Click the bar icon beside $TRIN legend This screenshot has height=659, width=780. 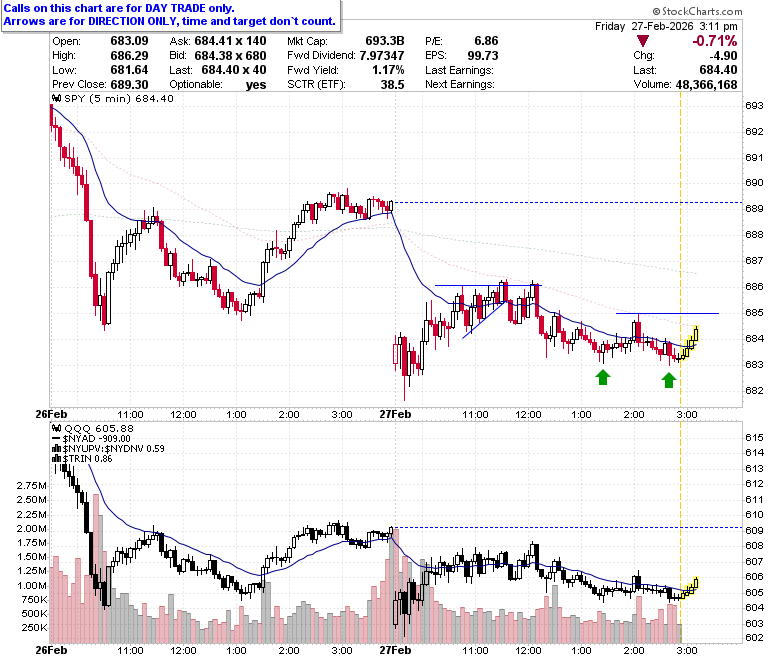[57, 459]
